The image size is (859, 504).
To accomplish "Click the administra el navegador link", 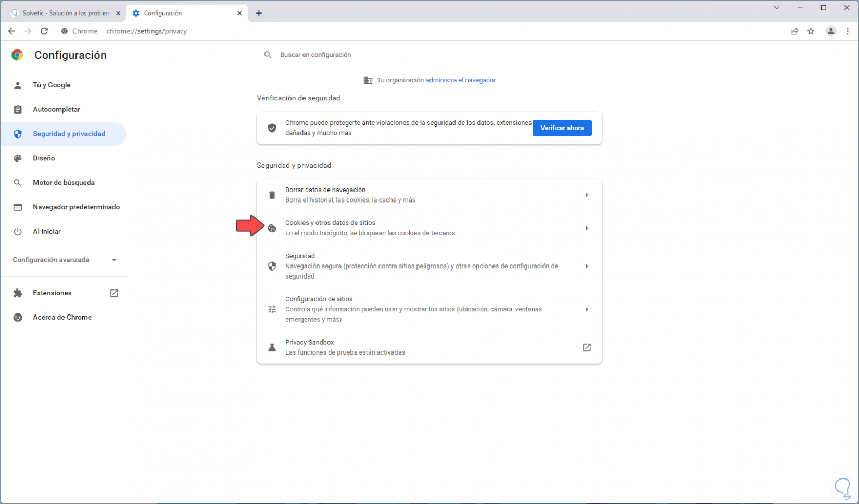I will click(461, 80).
